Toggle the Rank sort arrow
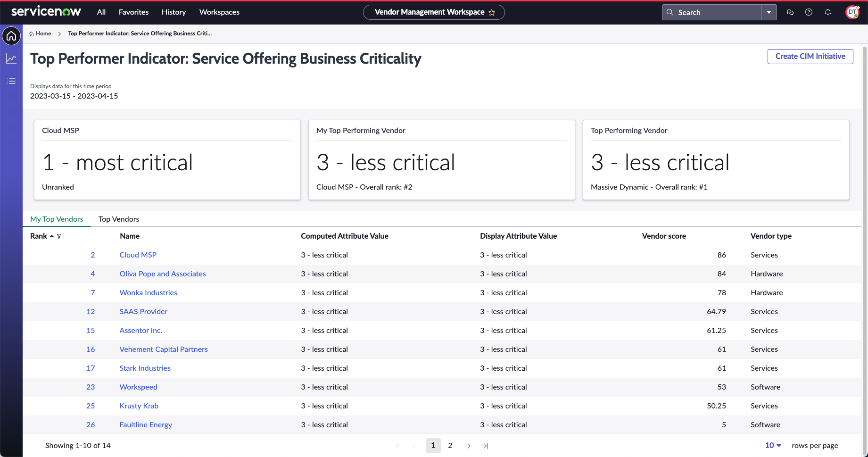The image size is (868, 457). pos(52,236)
